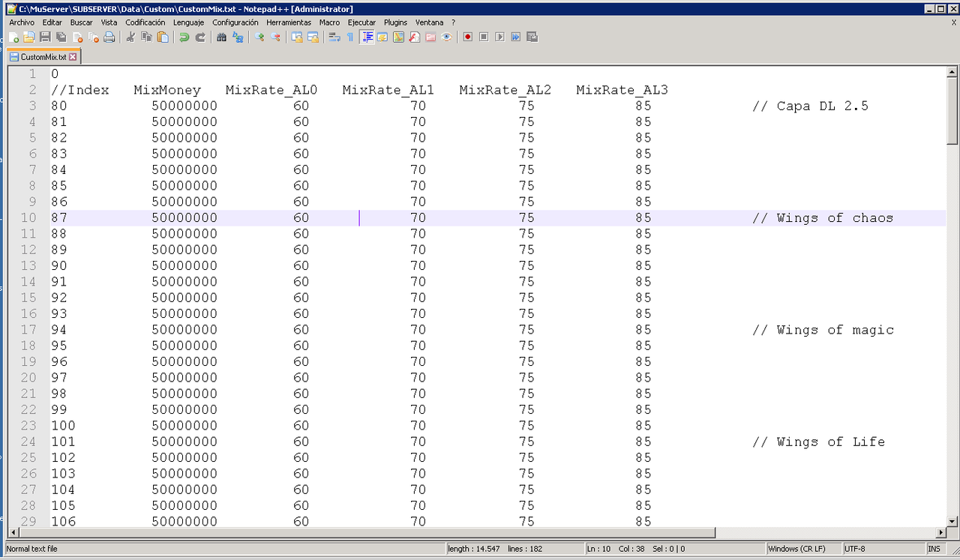Click the '// Wings of magic' comment

coord(823,330)
